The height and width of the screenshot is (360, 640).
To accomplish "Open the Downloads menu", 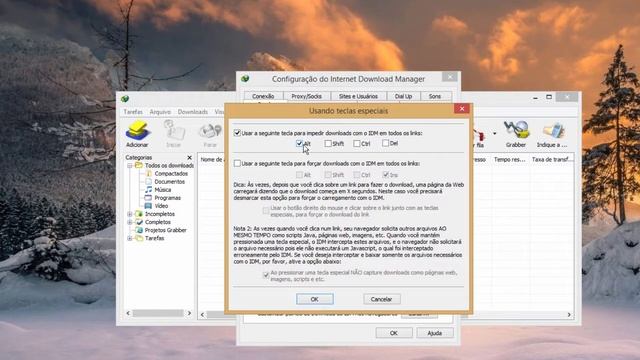I will tap(193, 111).
